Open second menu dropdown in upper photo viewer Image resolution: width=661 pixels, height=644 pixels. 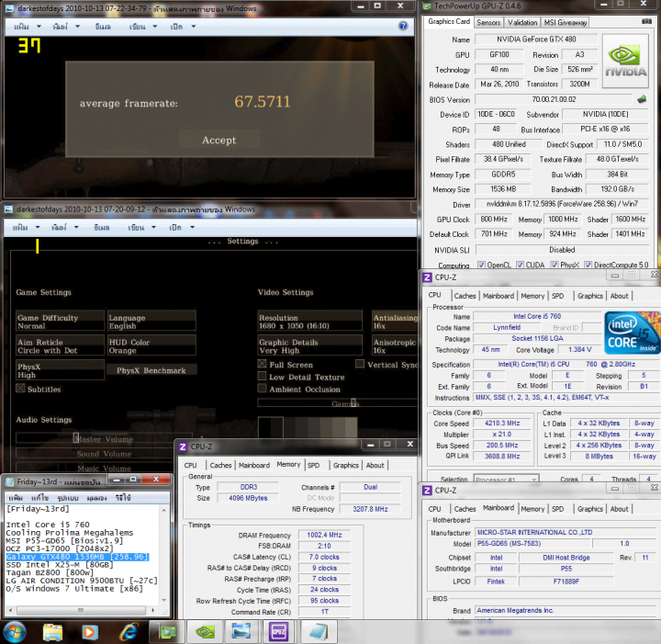click(77, 26)
